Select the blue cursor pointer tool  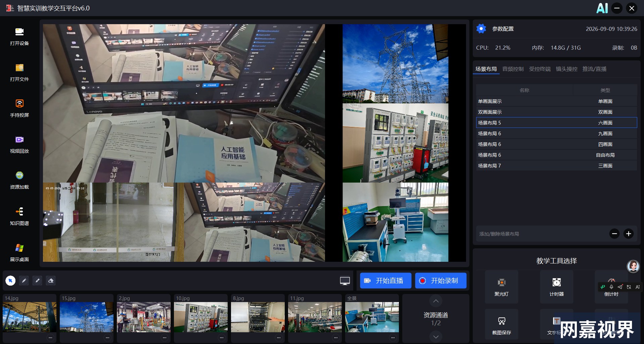tap(10, 281)
